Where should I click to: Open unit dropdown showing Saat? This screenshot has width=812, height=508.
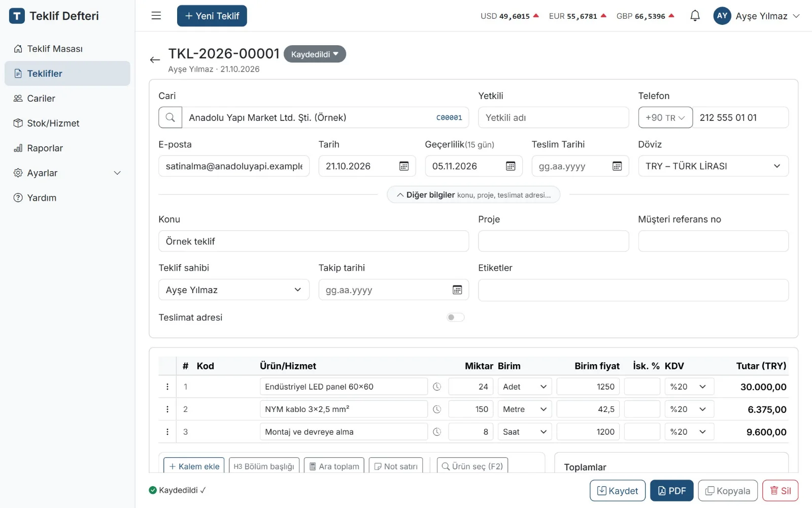pos(525,432)
